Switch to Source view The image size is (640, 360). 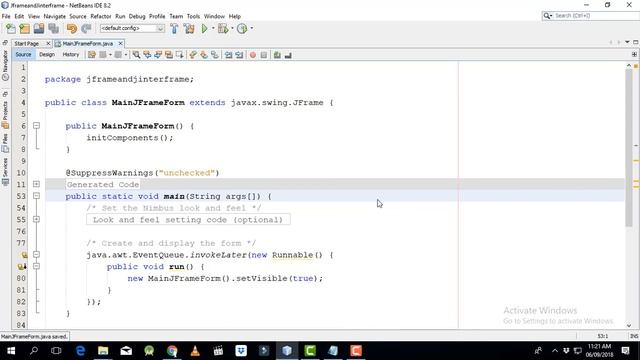(x=23, y=54)
